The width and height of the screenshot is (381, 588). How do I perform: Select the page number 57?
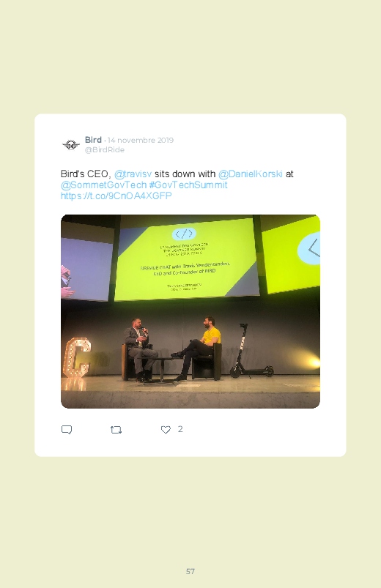pyautogui.click(x=190, y=571)
